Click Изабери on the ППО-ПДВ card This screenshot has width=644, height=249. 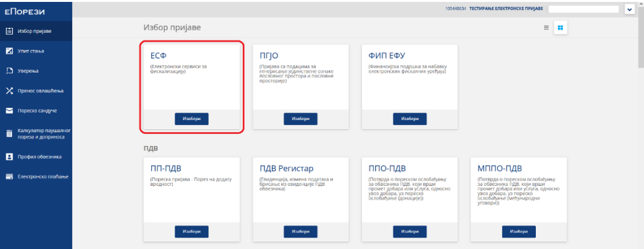[x=409, y=231]
